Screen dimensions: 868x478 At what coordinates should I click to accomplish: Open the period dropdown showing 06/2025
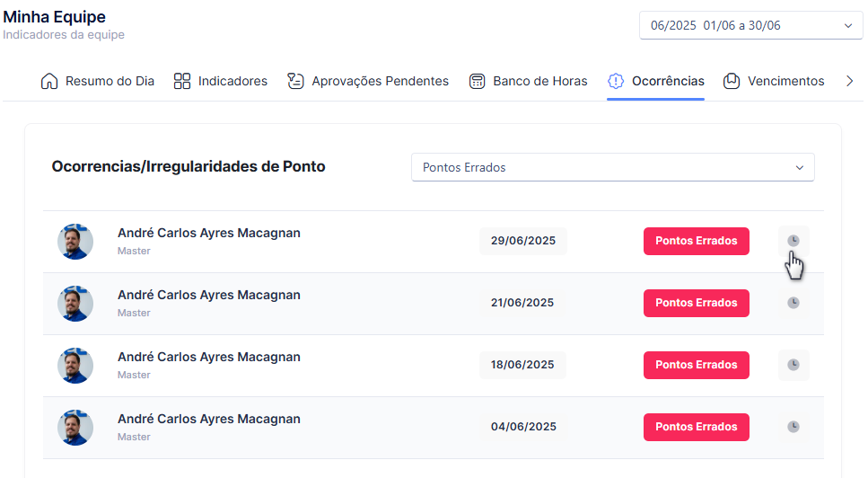click(x=750, y=25)
